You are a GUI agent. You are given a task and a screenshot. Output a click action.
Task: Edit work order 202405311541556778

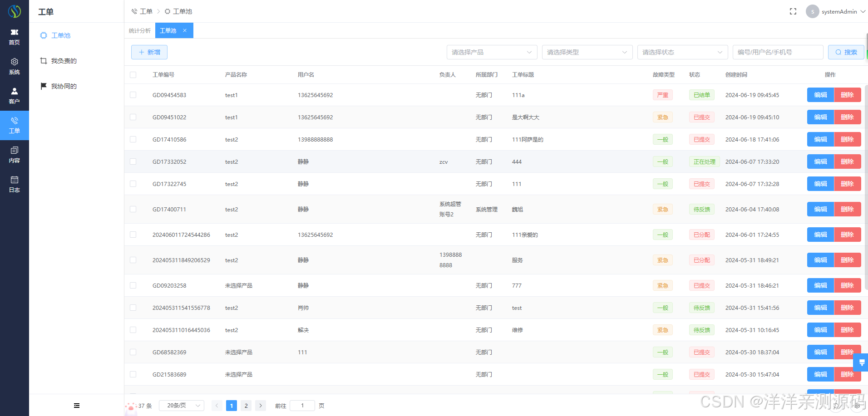(x=820, y=308)
